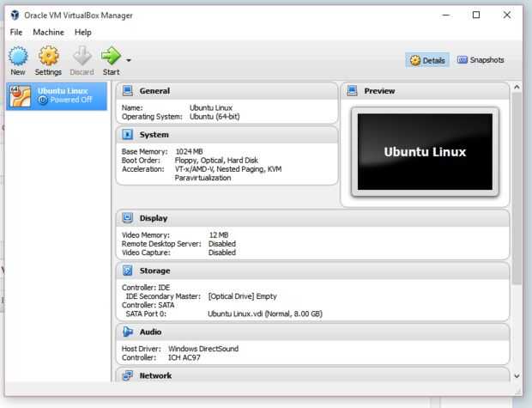Image resolution: width=532 pixels, height=408 pixels.
Task: Switch to the Details view
Action: (427, 60)
